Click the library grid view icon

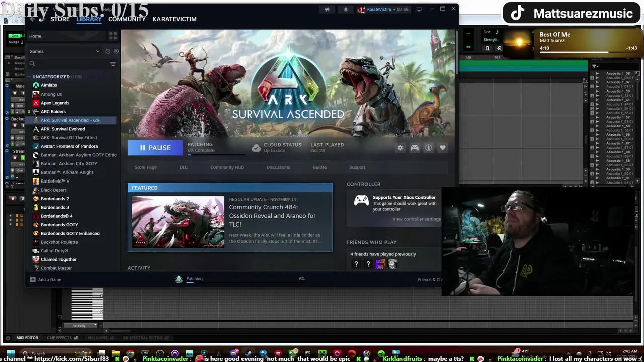(113, 36)
